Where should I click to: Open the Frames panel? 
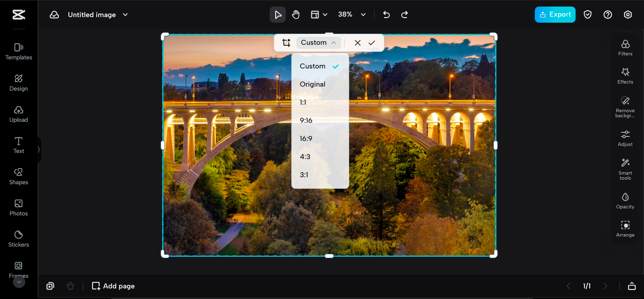[19, 269]
